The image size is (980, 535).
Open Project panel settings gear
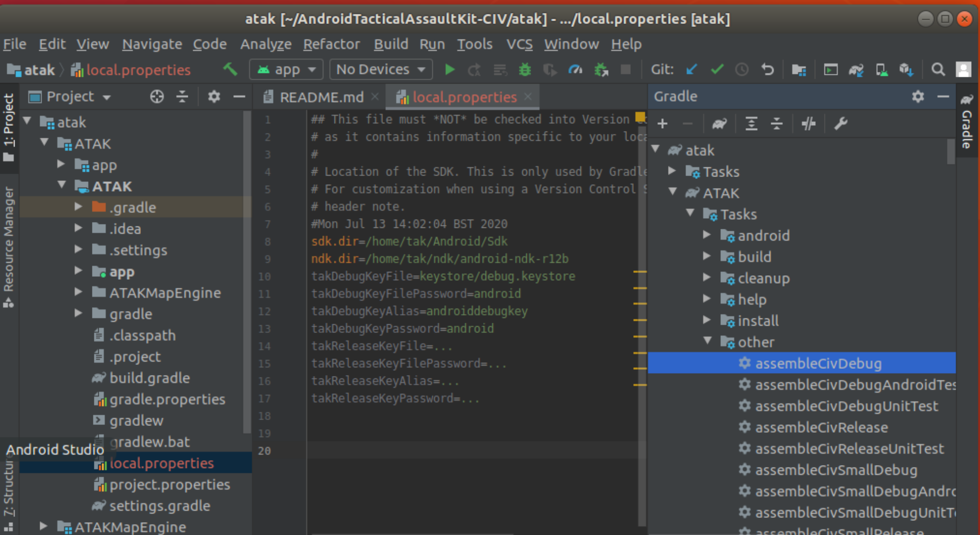click(x=214, y=97)
